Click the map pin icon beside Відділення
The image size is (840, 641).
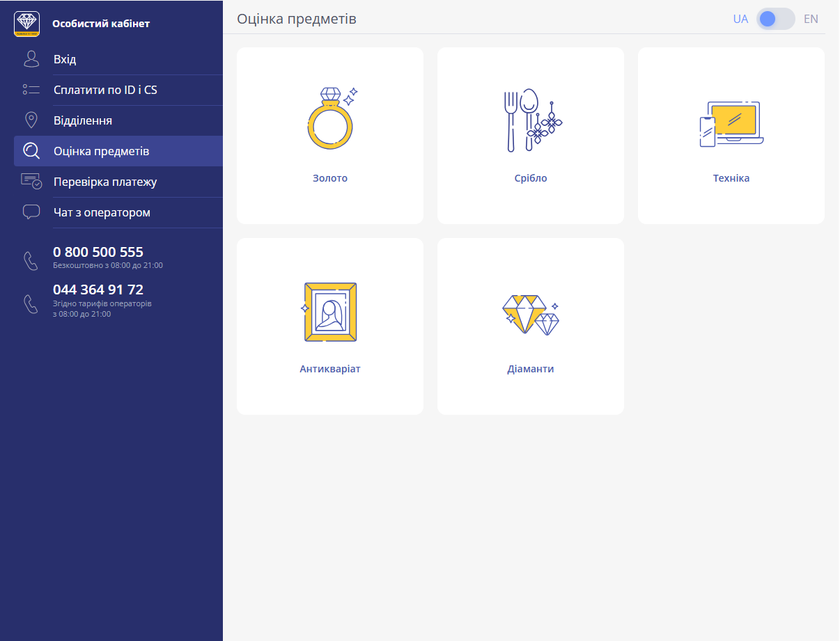[31, 120]
